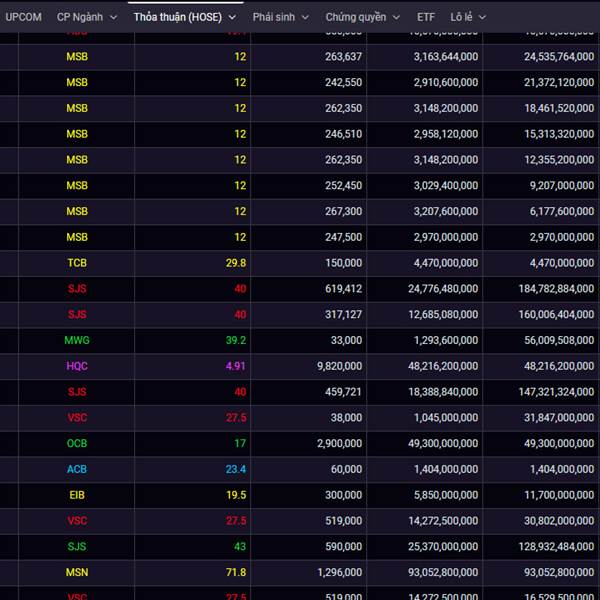This screenshot has height=600, width=600.
Task: Click volume 150,000 in TCB row
Action: tap(344, 263)
